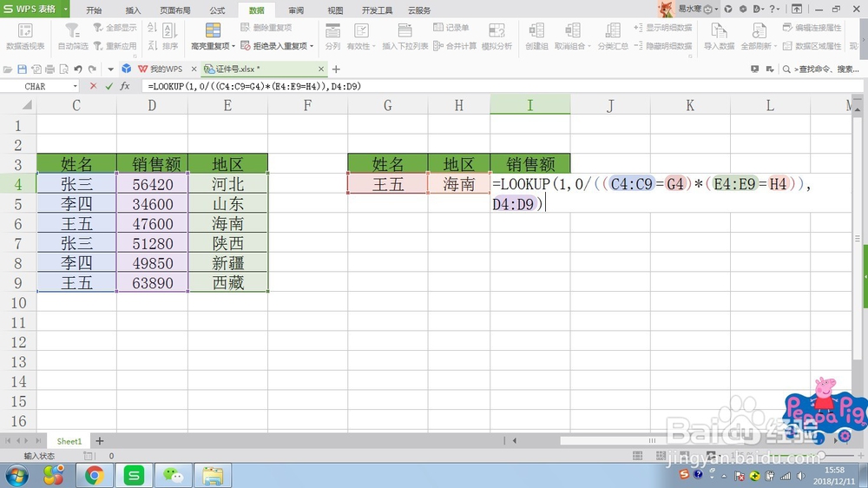Open the help question mark menu
Viewport: 868px width, 488px height.
pos(774,9)
